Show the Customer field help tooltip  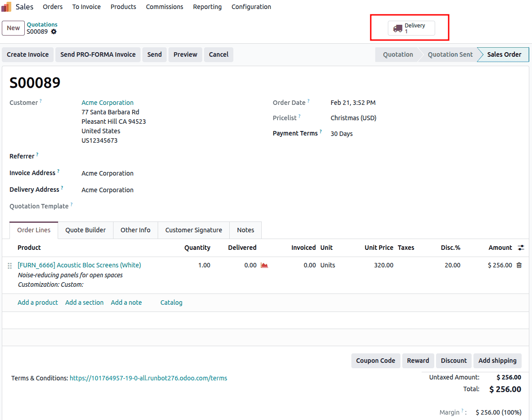pyautogui.click(x=41, y=101)
